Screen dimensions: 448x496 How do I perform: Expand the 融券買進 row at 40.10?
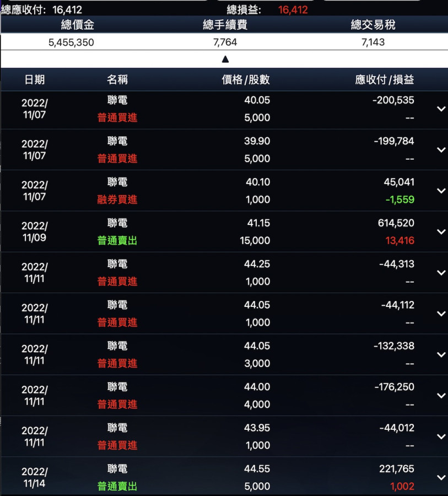coord(441,191)
